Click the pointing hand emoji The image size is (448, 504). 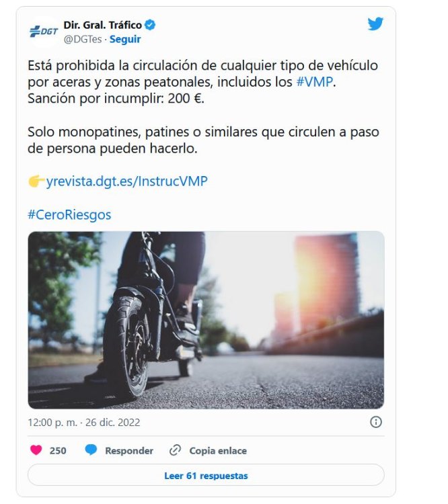click(36, 181)
